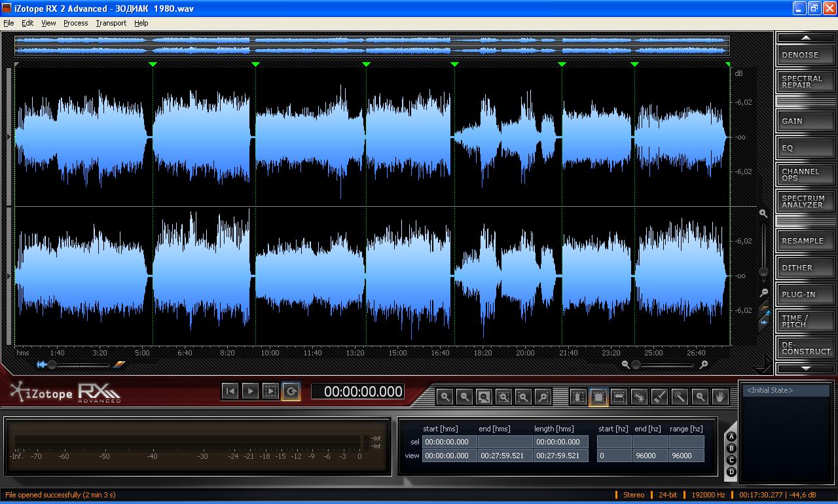Open the Spectrum Analyzer module

806,202
